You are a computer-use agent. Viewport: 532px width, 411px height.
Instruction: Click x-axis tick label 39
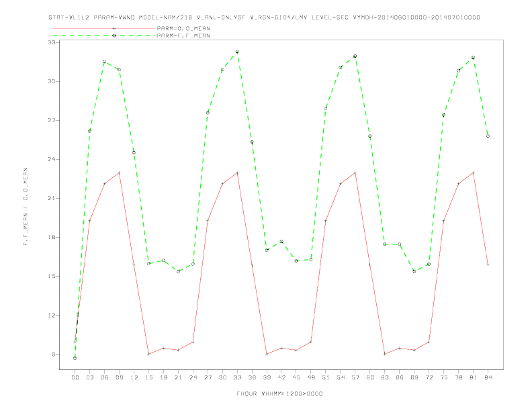(267, 377)
